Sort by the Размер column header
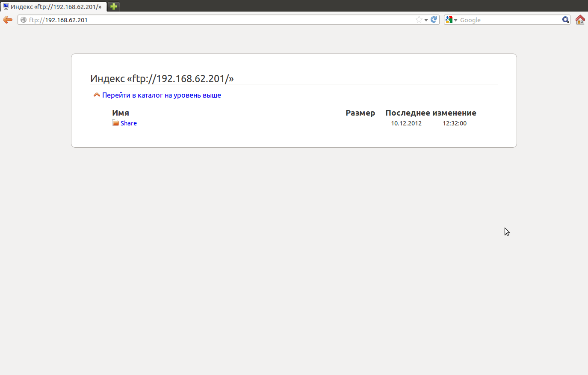Image resolution: width=588 pixels, height=375 pixels. pyautogui.click(x=360, y=113)
